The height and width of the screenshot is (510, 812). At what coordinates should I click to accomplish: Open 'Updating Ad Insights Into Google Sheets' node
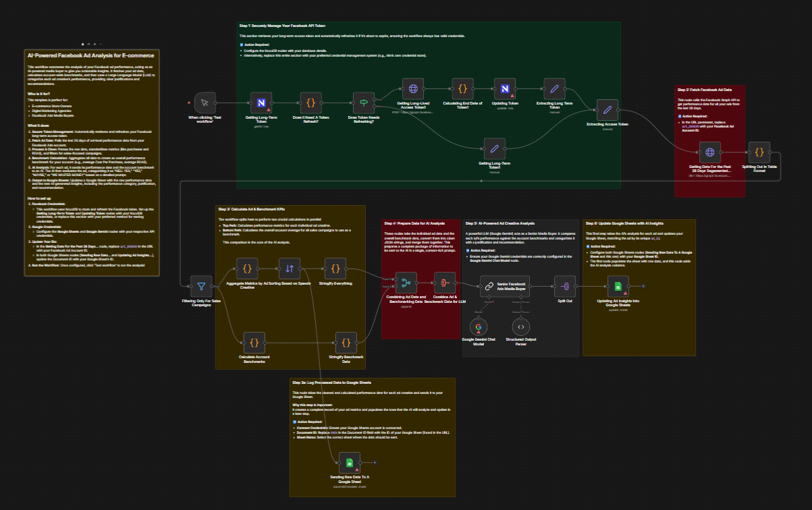coord(618,286)
